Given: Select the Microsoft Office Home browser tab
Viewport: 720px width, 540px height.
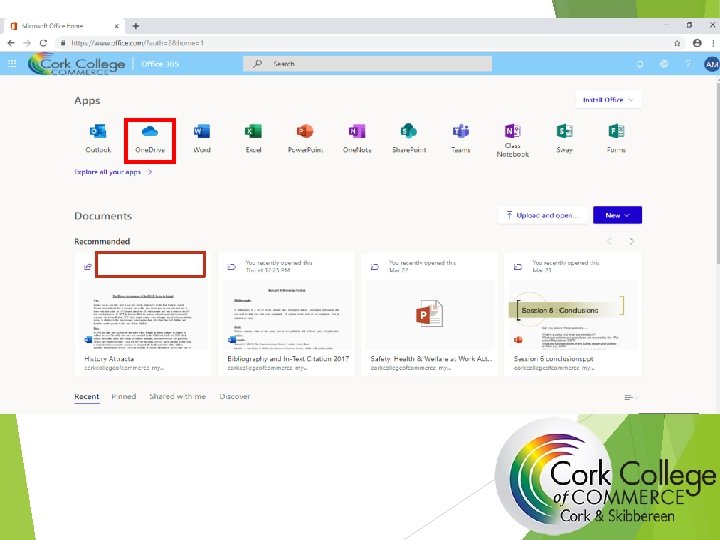Looking at the screenshot, I should tap(64, 26).
